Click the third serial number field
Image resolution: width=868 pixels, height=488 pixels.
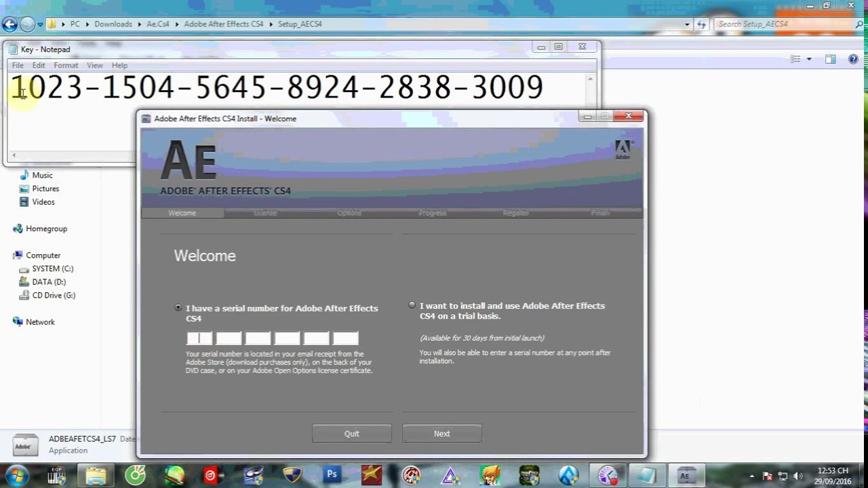(258, 338)
